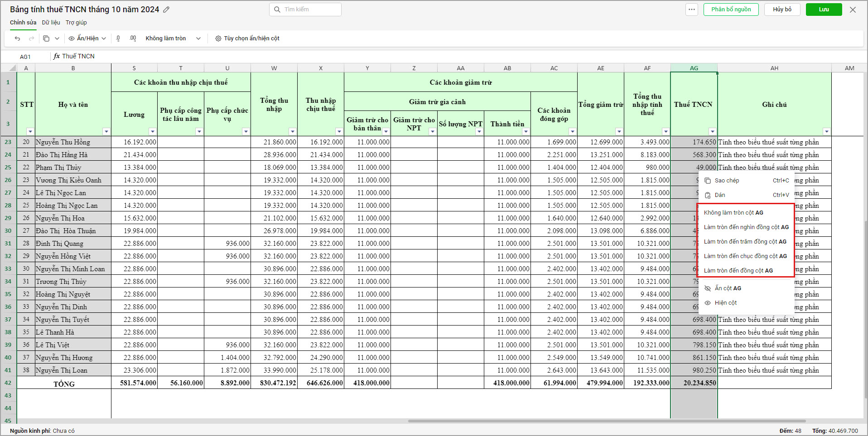This screenshot has height=436, width=868.
Task: Click the Undo arrow icon
Action: [x=17, y=38]
